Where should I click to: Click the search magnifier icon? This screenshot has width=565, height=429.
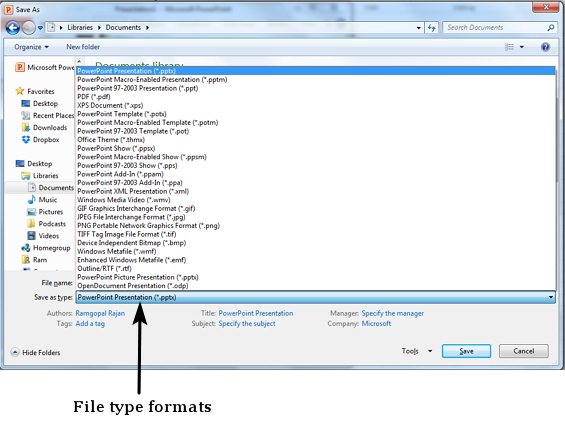pos(551,27)
